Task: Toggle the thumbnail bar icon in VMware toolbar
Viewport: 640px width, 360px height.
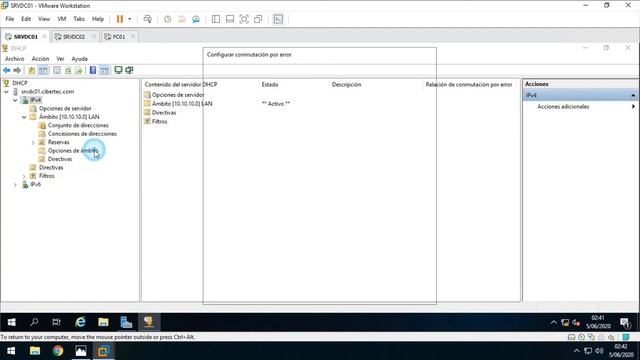Action: click(x=230, y=19)
